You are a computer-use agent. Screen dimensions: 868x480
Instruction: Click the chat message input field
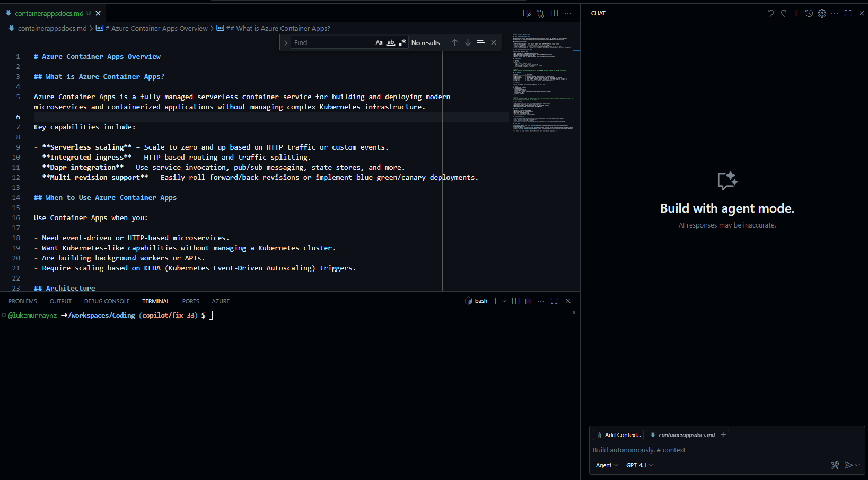(726, 450)
